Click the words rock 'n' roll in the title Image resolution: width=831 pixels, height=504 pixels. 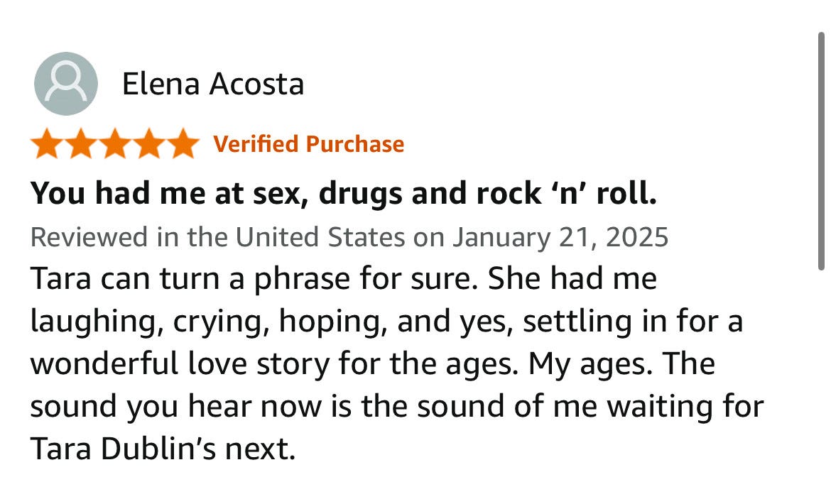point(567,193)
